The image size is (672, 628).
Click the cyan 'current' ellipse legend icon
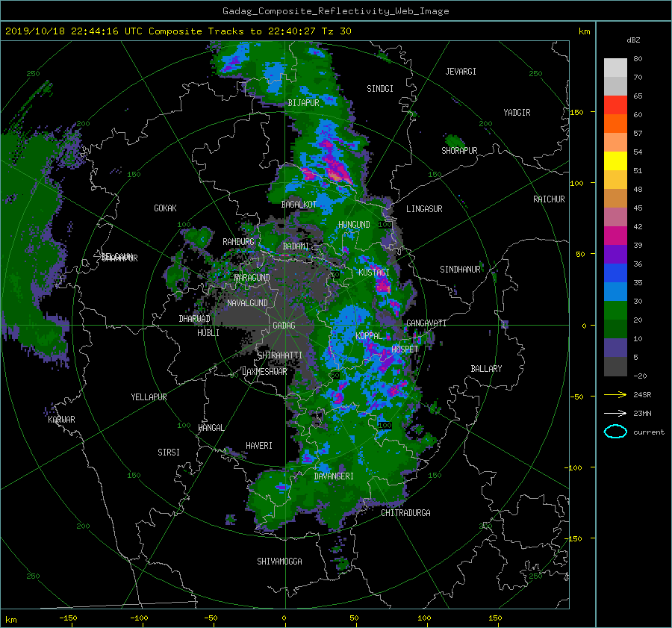point(615,432)
